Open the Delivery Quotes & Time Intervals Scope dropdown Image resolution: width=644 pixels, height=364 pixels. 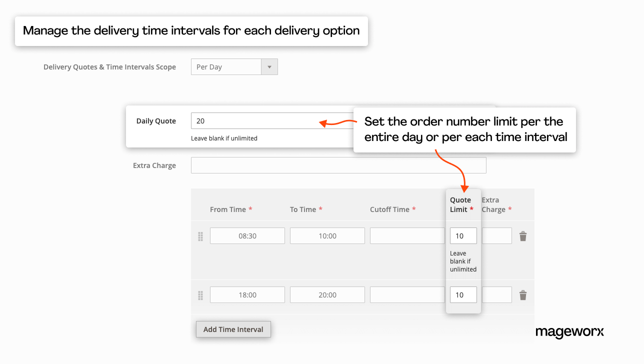(234, 66)
